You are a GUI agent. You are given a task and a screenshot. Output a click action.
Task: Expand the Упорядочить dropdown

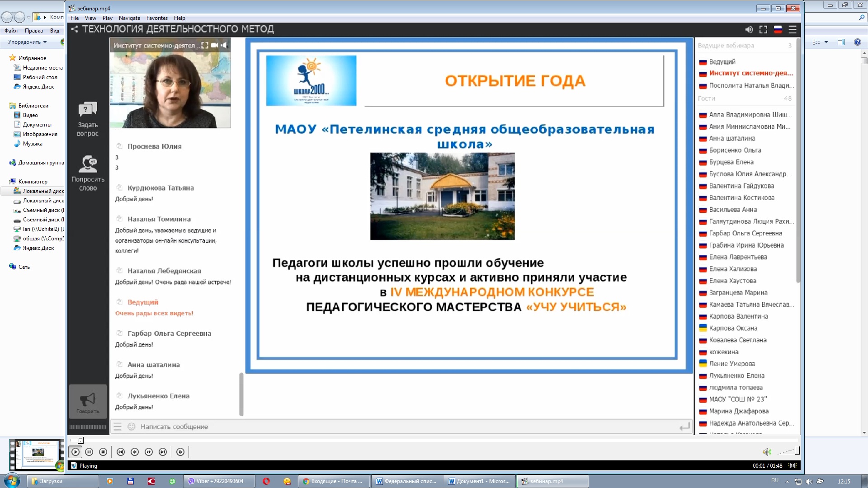pyautogui.click(x=28, y=42)
